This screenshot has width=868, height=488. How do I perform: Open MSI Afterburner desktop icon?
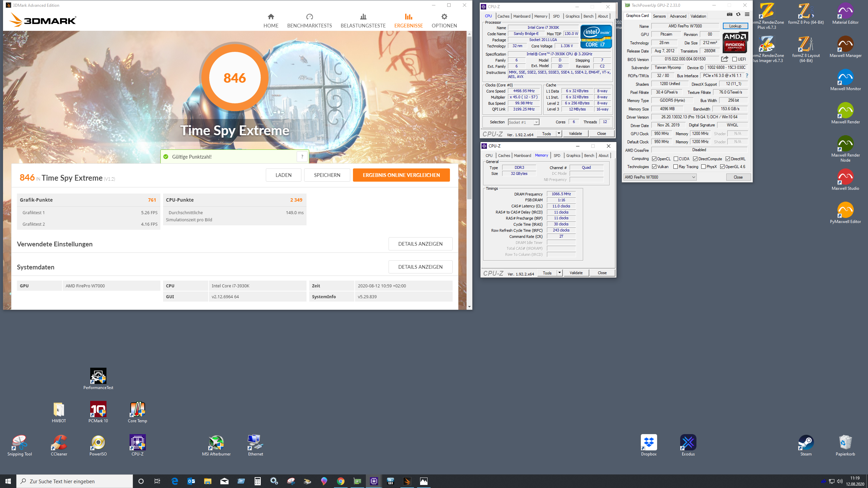pos(216,445)
